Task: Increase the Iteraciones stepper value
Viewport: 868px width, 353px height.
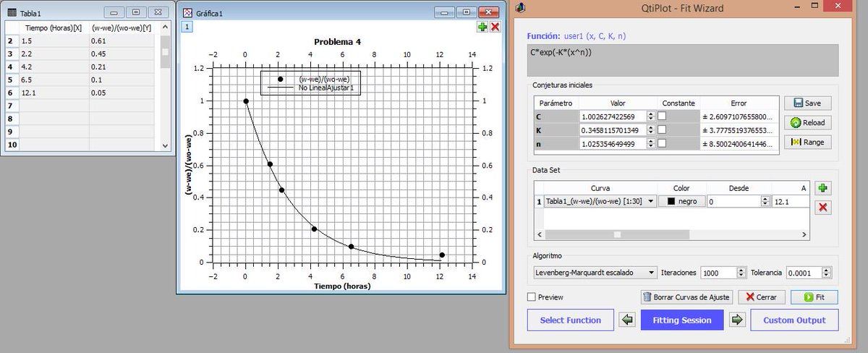Action: [x=741, y=270]
